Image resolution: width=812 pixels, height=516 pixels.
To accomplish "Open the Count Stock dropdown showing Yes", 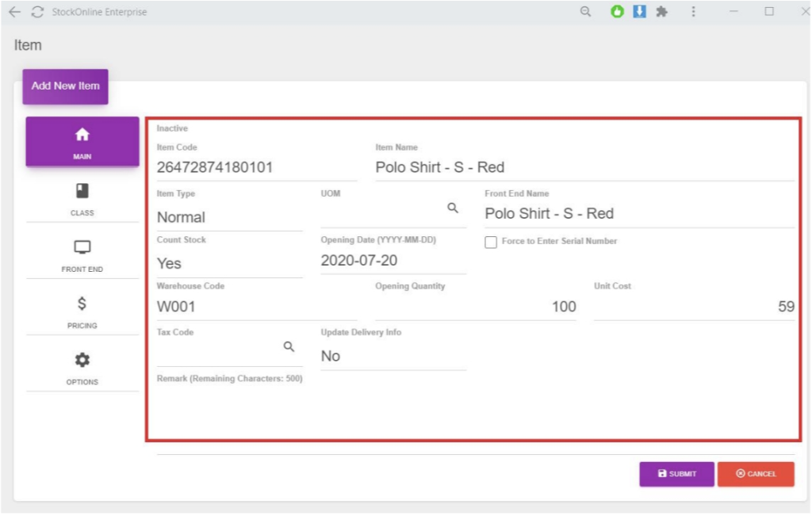I will (229, 263).
